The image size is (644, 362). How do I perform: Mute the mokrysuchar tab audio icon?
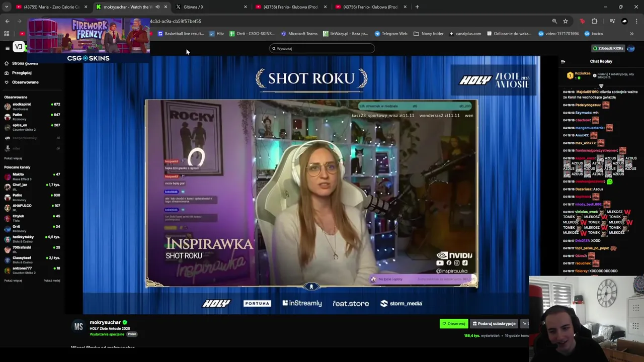coord(157,7)
